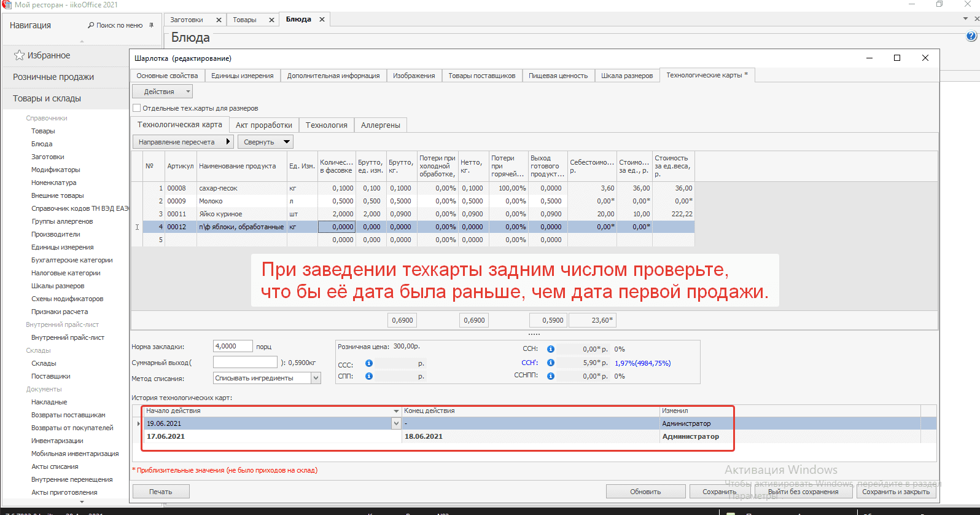Click the info icon next to СПП
Viewport: 980px width, 515px height.
click(x=369, y=376)
